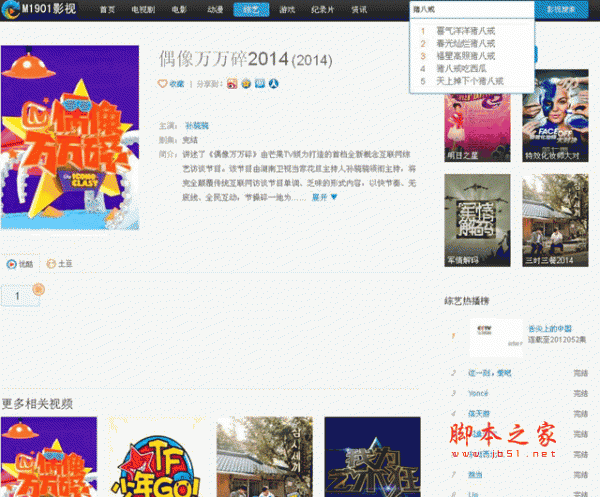Viewport: 600px width, 497px height.
Task: Click the 偶像万万碎2014 page title
Action: point(246,59)
